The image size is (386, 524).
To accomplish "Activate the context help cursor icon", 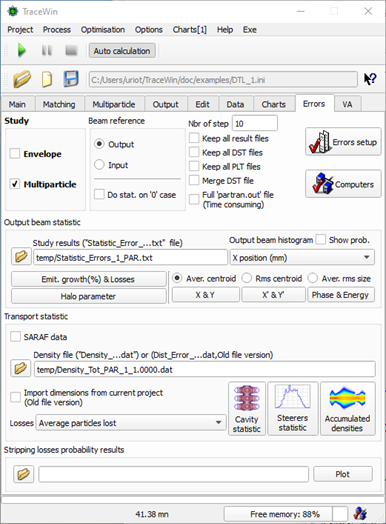I will [370, 80].
